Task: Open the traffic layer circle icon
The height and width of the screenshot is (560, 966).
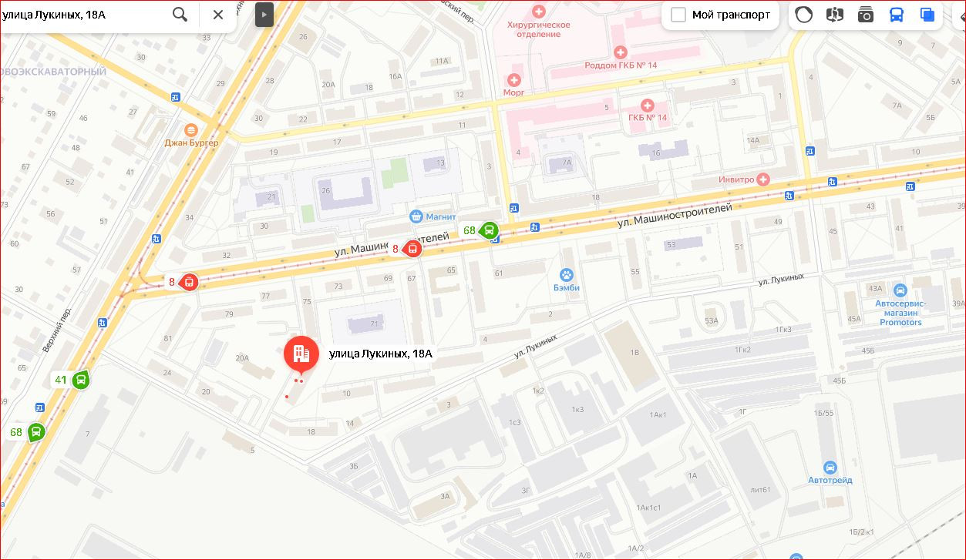Action: tap(803, 15)
